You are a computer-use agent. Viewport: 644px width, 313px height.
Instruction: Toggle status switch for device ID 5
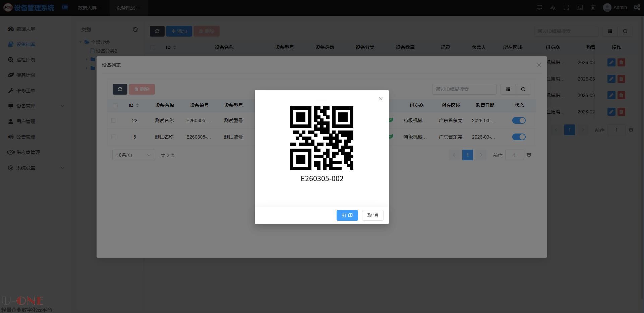click(519, 137)
